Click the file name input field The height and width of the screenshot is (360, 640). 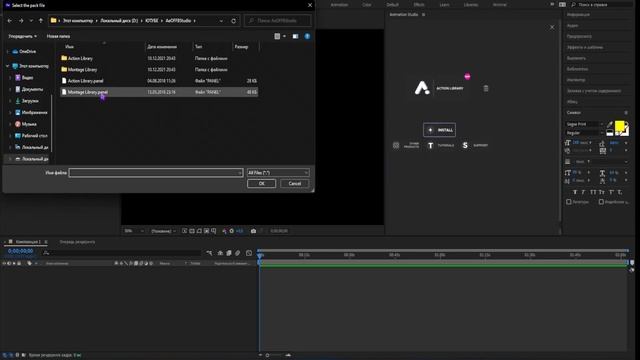pos(156,173)
